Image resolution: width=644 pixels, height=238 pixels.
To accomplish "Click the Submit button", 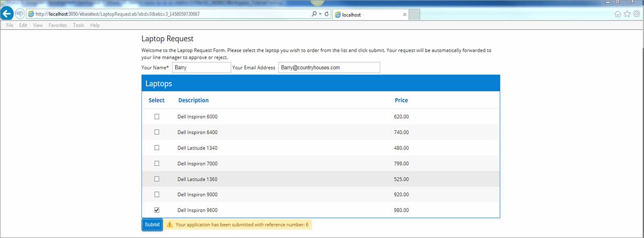I will (x=152, y=225).
